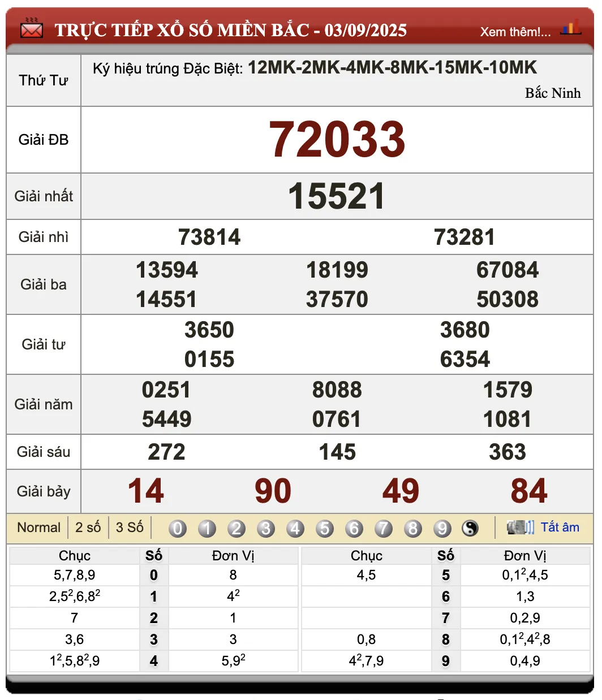Viewport: 602px width, 700px height.
Task: Toggle sound off with Tắt âm
Action: click(x=561, y=527)
